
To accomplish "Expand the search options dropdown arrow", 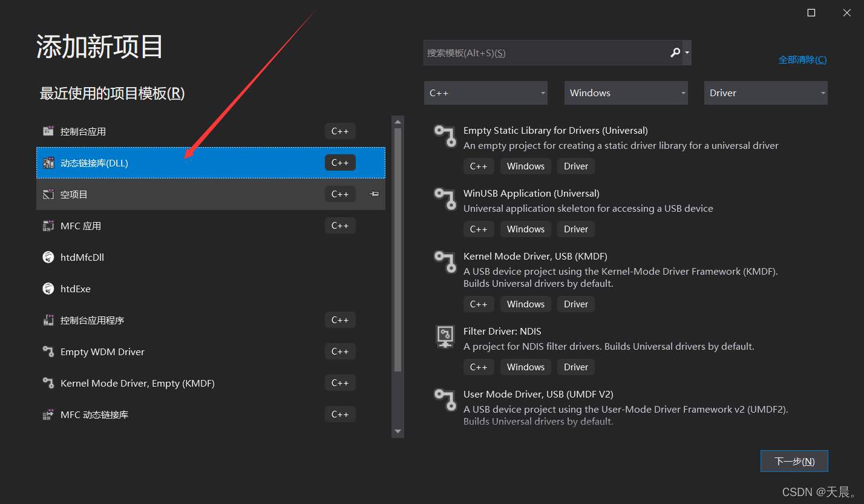I will (x=687, y=53).
